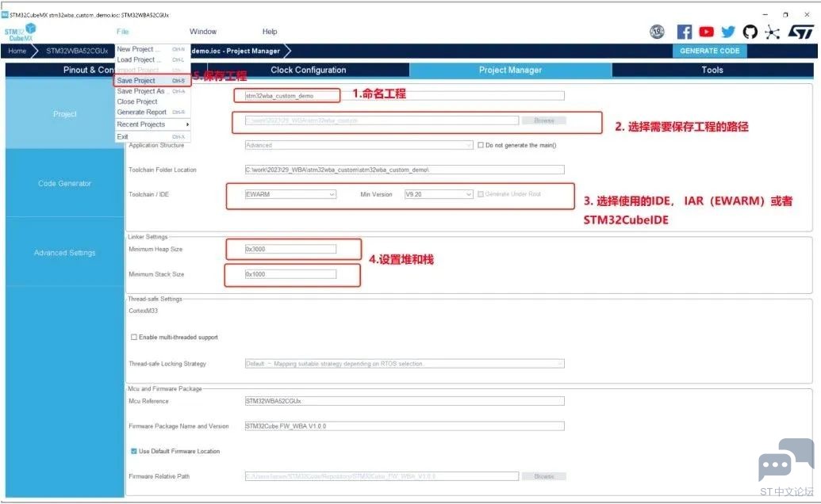Click the STM32CubeMX logo
This screenshot has width=821, height=504.
pos(21,32)
